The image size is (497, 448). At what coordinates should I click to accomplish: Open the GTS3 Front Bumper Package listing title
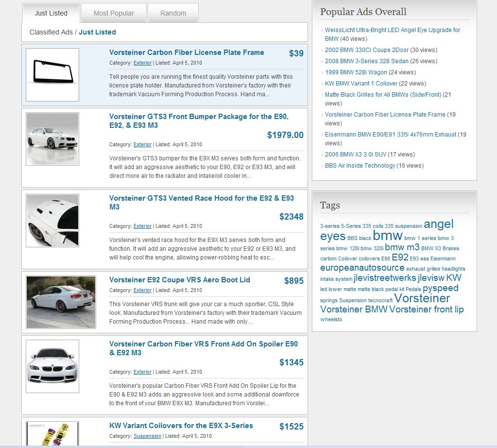click(199, 121)
